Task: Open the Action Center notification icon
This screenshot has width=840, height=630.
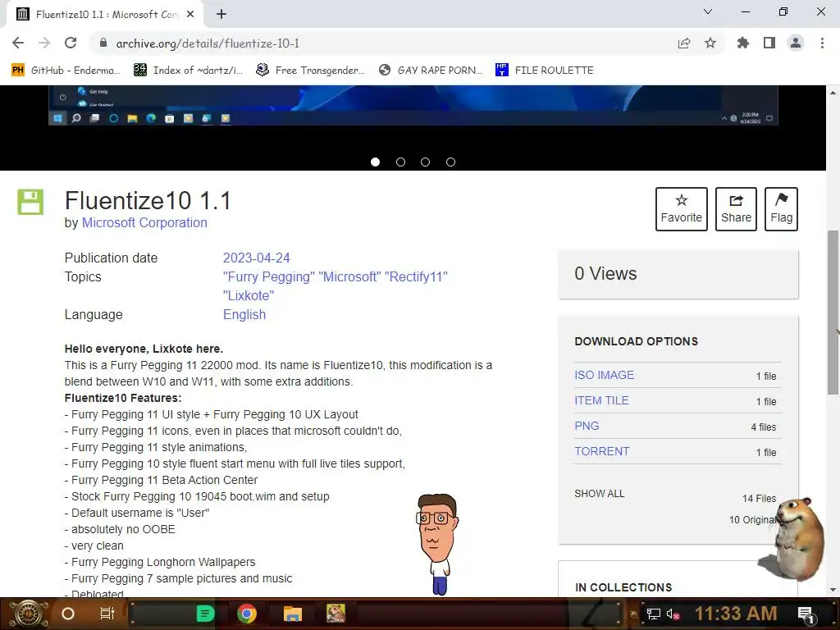Action: click(806, 614)
